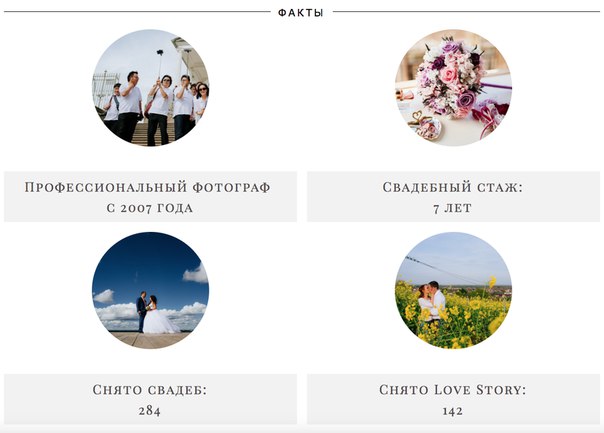
Task: Click the number 142
Action: [452, 411]
